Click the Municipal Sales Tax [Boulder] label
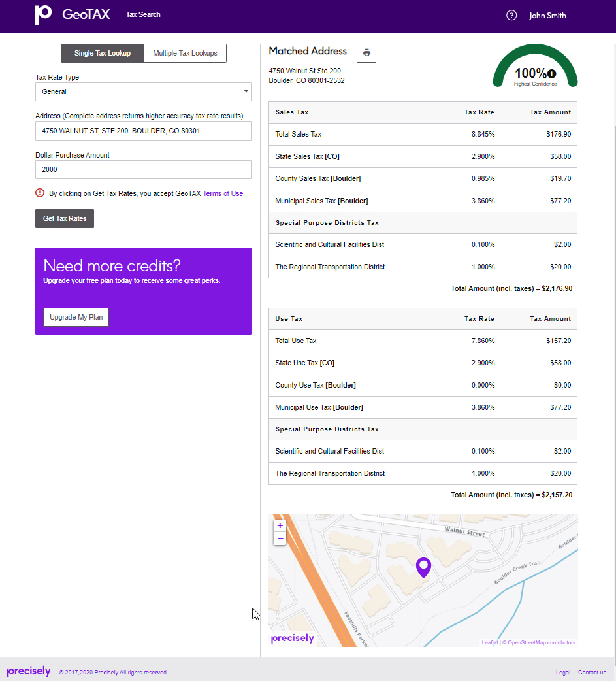The width and height of the screenshot is (616, 681). pos(321,201)
